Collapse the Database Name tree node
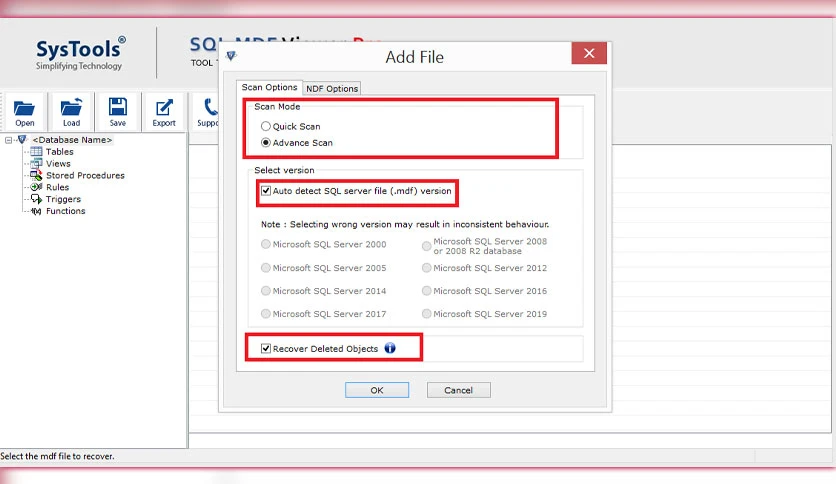The height and width of the screenshot is (484, 836). [x=9, y=140]
